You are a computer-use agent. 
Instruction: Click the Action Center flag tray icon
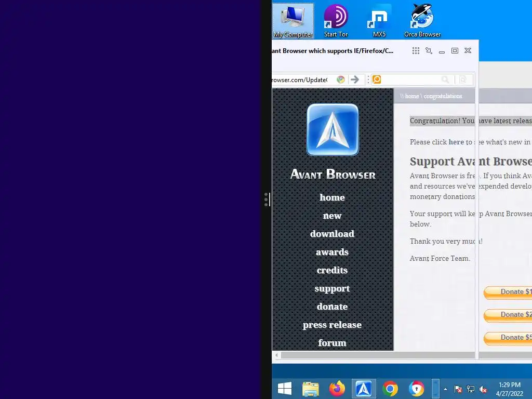pos(458,389)
